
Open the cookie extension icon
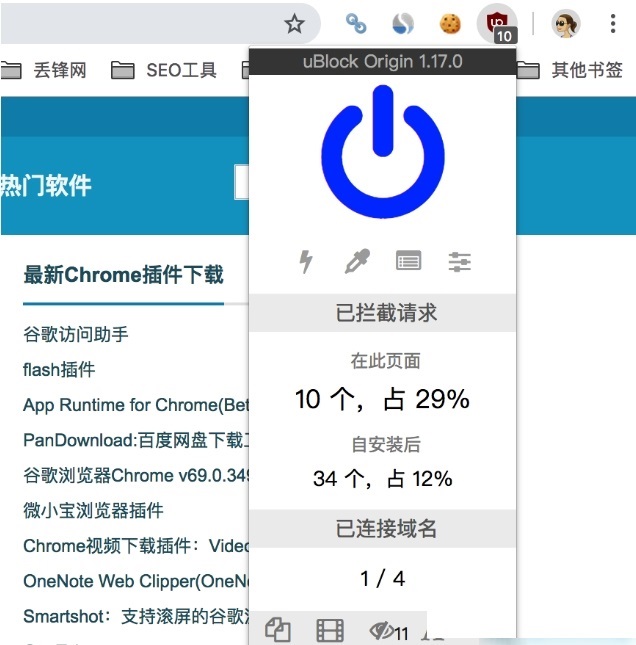(x=450, y=23)
